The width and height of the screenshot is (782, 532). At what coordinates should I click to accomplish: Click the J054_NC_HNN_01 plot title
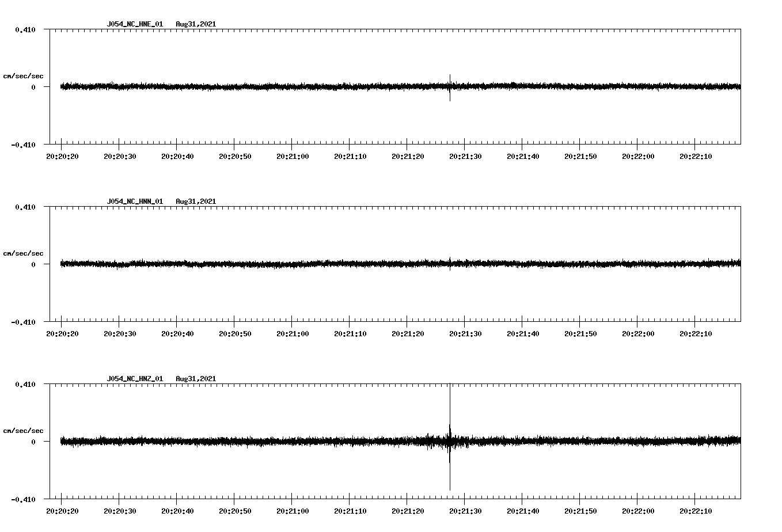(x=135, y=202)
